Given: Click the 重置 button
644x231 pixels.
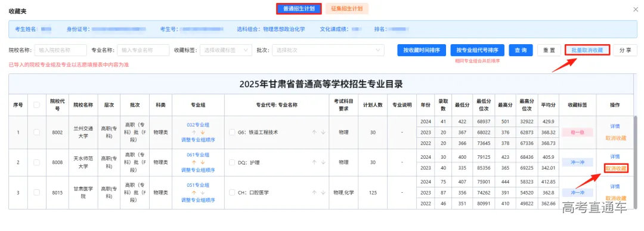Looking at the screenshot, I should pos(549,50).
